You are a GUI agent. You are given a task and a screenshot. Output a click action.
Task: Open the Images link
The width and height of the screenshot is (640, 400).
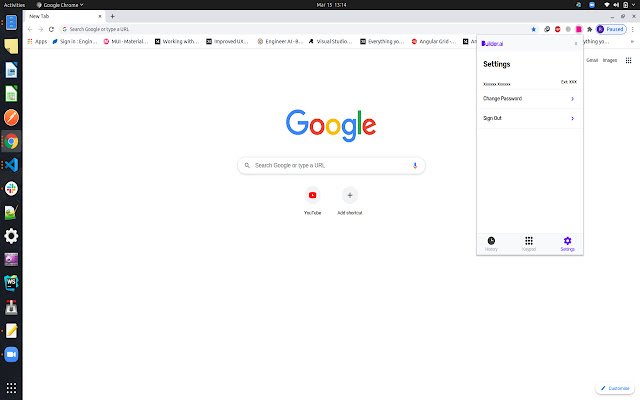pyautogui.click(x=610, y=60)
